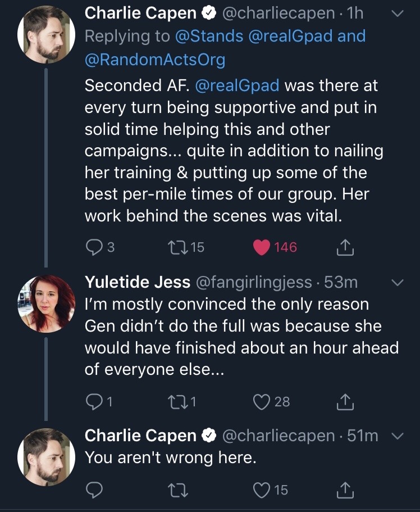Image resolution: width=420 pixels, height=512 pixels.
Task: View Charlie Capen's avatar on the top tweet
Action: (46, 35)
